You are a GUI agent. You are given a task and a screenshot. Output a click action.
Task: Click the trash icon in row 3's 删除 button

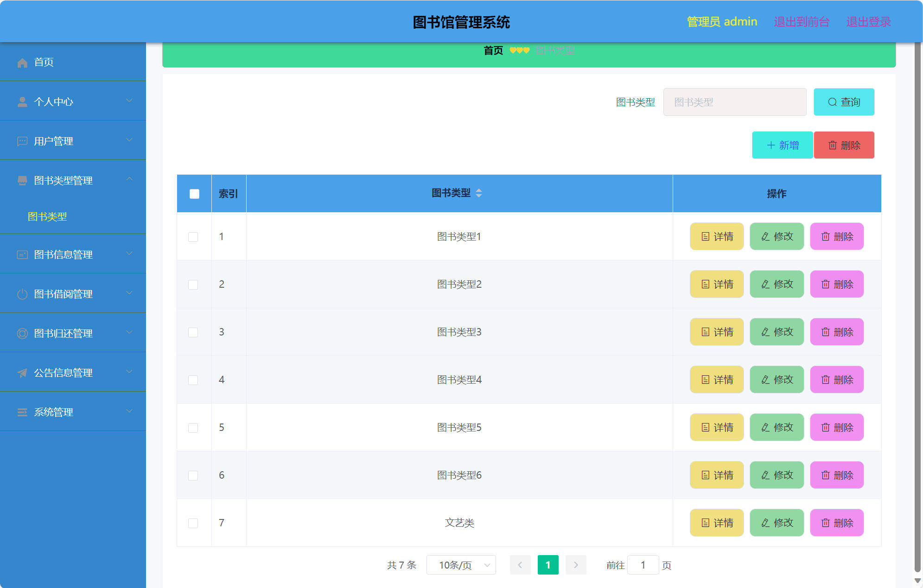(825, 332)
